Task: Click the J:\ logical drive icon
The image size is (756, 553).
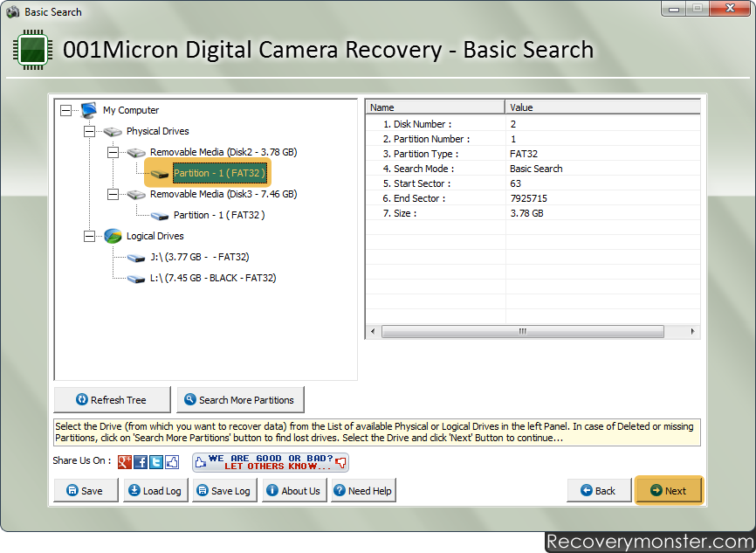Action: pos(136,258)
